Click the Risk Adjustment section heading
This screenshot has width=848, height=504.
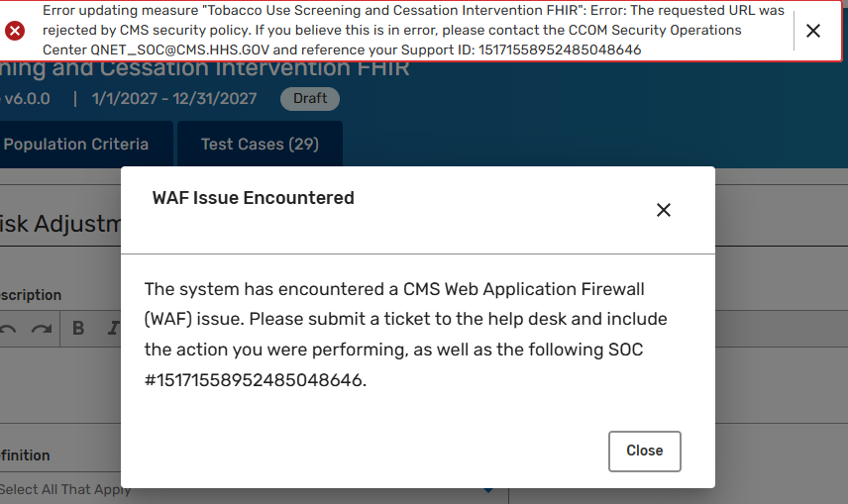click(59, 224)
